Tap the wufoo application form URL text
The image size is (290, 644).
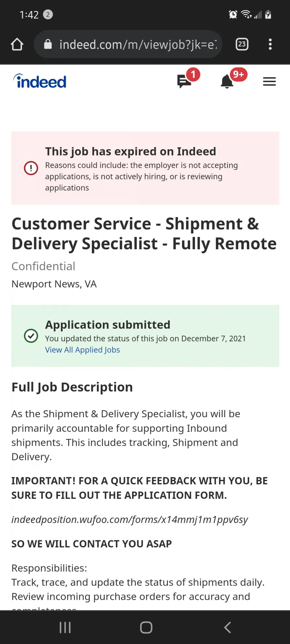coord(130,519)
